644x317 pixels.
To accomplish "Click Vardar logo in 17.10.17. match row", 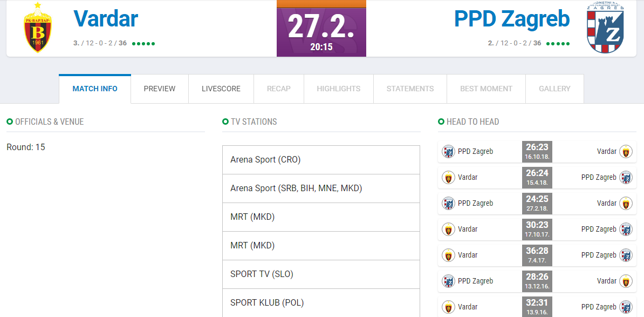I will pyautogui.click(x=449, y=230).
